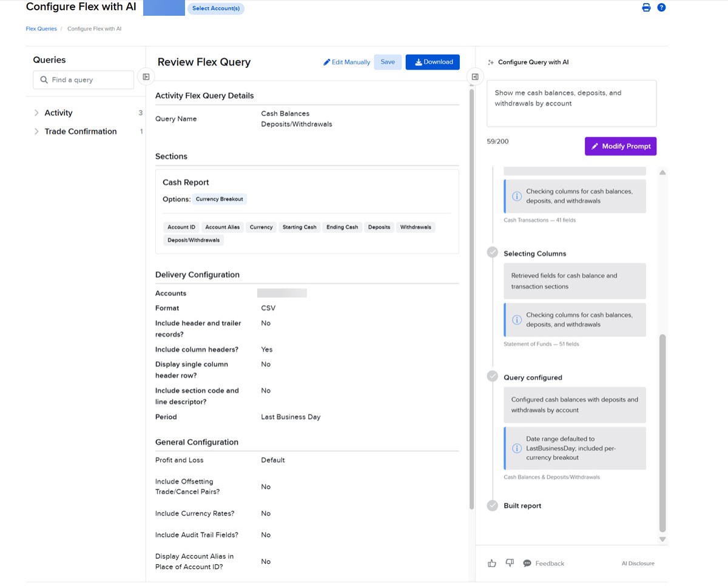728x586 pixels.
Task: Click into the AI prompt text box
Action: pyautogui.click(x=571, y=103)
